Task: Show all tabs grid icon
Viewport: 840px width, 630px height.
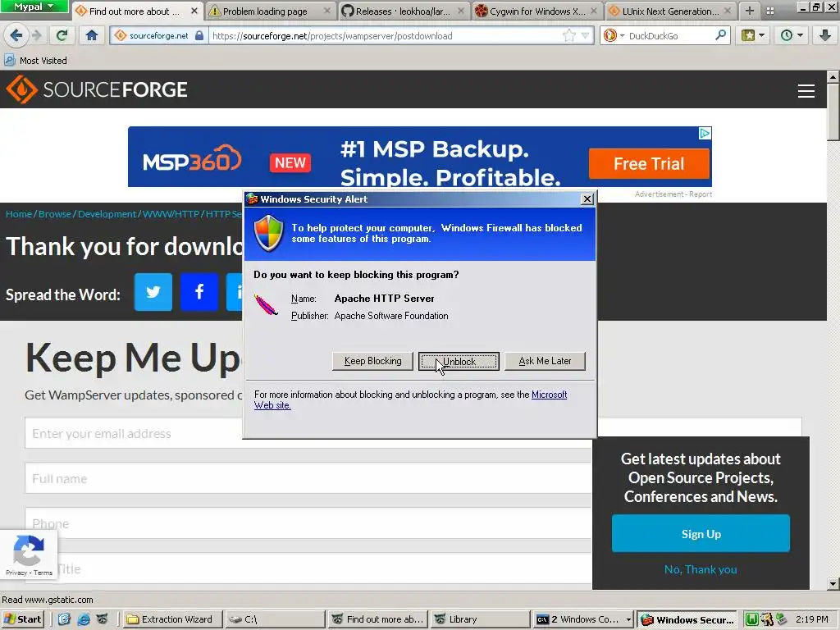Action: pyautogui.click(x=769, y=11)
